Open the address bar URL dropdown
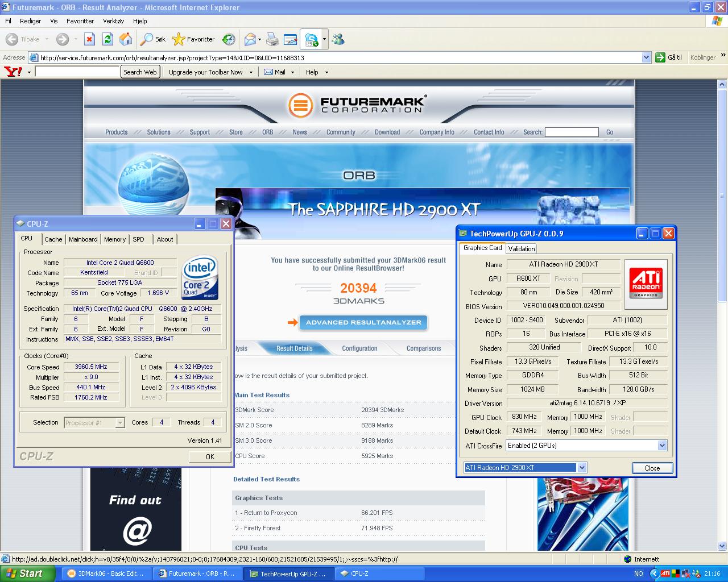This screenshot has width=728, height=582. [646, 57]
